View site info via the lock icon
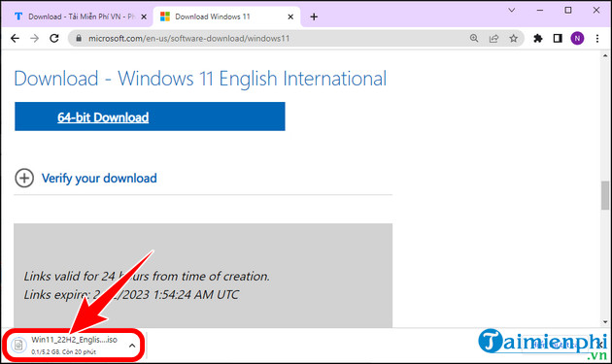This screenshot has height=364, width=612. [79, 38]
